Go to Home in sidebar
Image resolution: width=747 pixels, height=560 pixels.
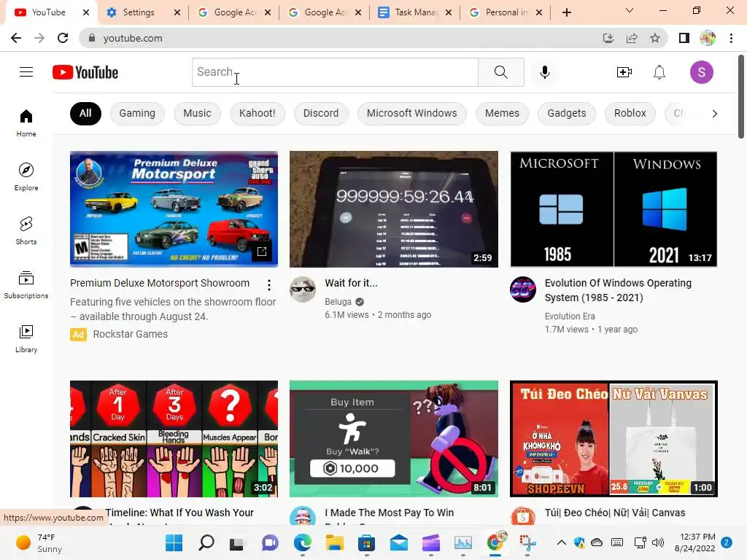26,123
